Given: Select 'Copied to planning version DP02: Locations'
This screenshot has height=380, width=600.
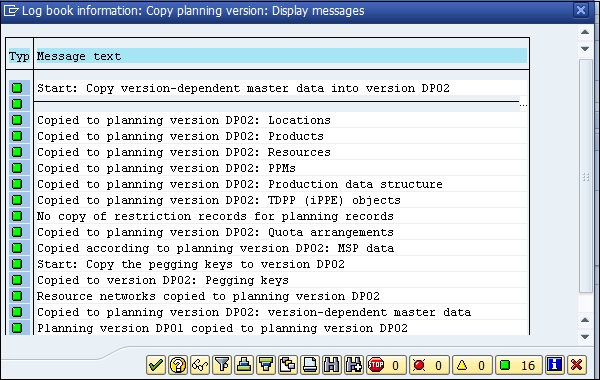Looking at the screenshot, I should point(184,120).
